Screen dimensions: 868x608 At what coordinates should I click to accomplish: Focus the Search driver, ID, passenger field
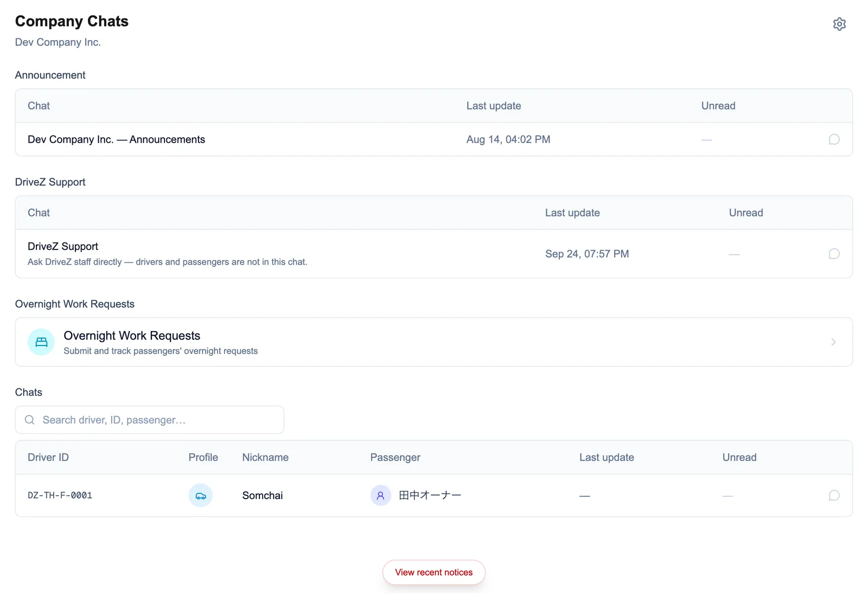[150, 420]
